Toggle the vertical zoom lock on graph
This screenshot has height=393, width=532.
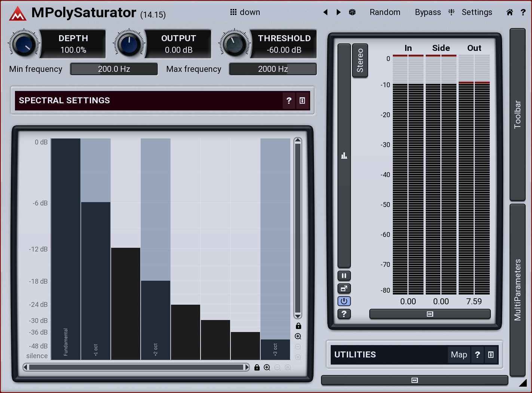(298, 326)
